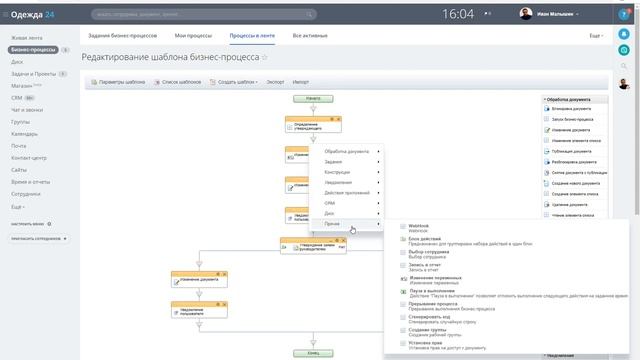Click the insertion arrow above Конец block
Screen dimensions: 640x360
[x=313, y=342]
